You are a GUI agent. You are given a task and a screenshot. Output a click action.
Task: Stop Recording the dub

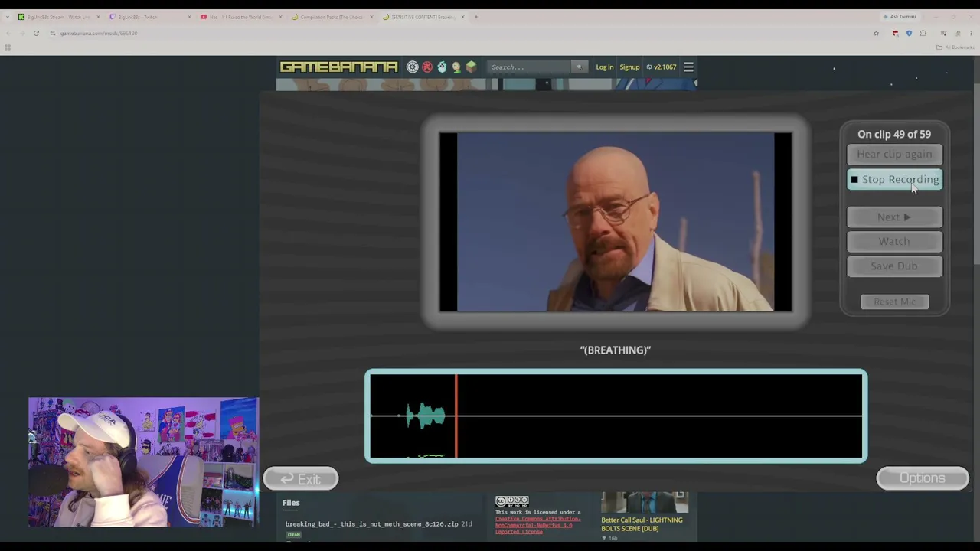coord(894,179)
